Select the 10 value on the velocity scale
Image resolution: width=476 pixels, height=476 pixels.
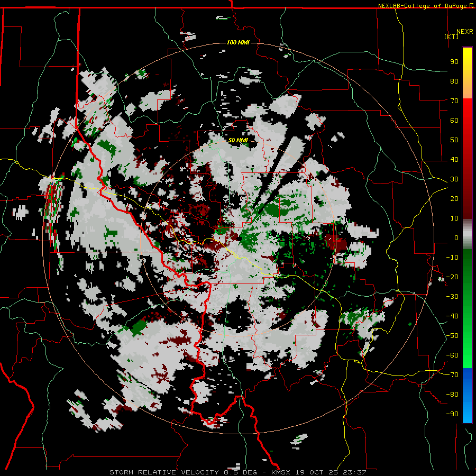454,218
